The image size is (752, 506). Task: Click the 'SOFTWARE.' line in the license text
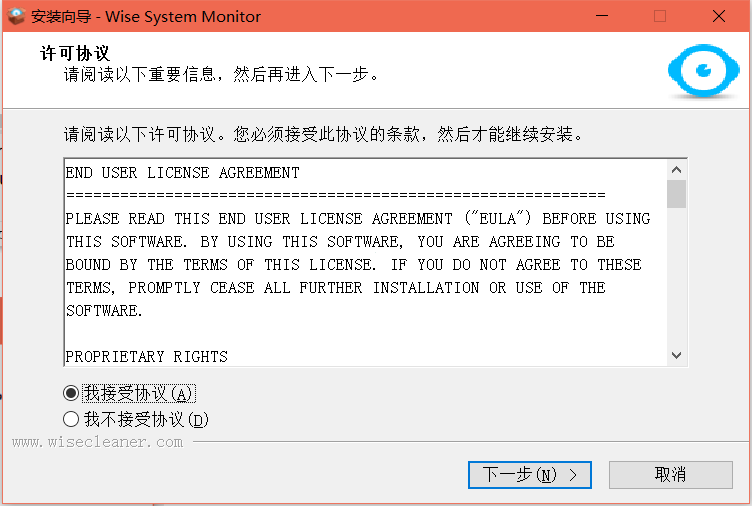104,311
